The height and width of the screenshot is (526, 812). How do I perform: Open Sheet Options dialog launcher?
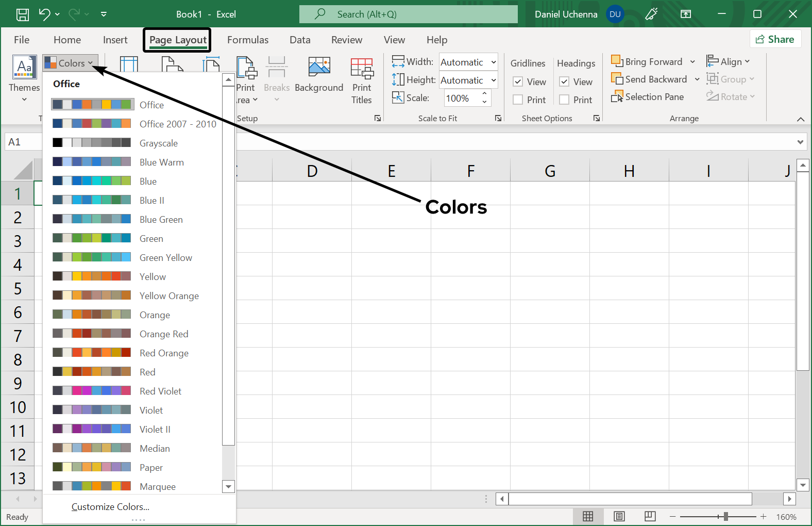point(597,118)
